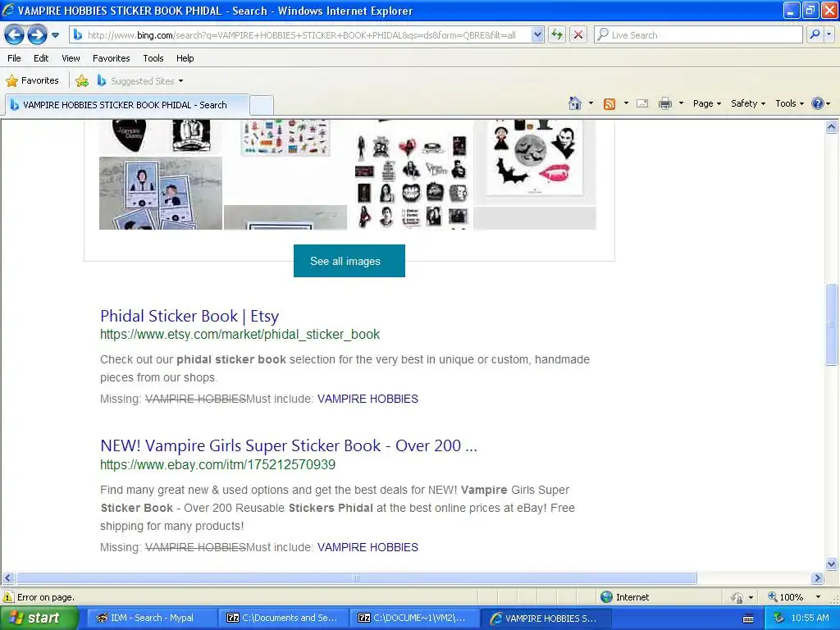The image size is (840, 630).
Task: Switch to IDM - Search - Mypal taskbar item
Action: point(152,619)
